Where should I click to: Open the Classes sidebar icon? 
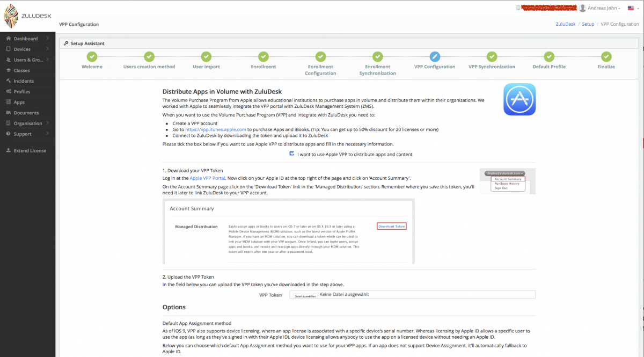(9, 70)
